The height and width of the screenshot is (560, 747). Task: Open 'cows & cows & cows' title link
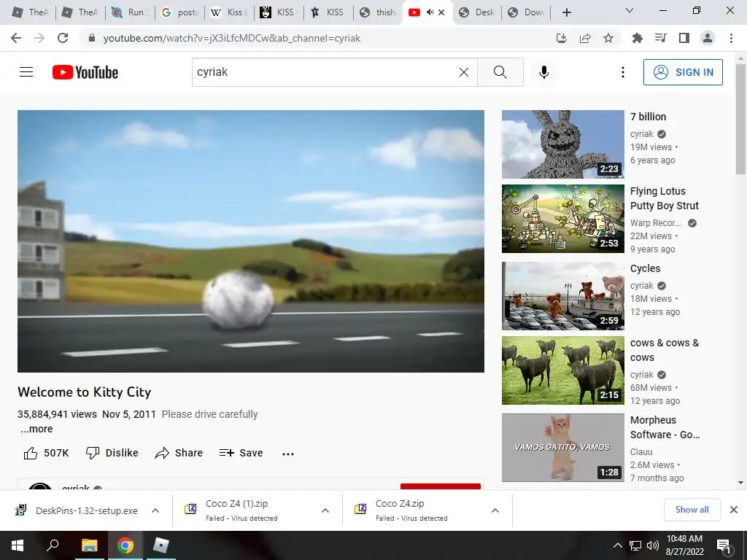click(x=664, y=350)
